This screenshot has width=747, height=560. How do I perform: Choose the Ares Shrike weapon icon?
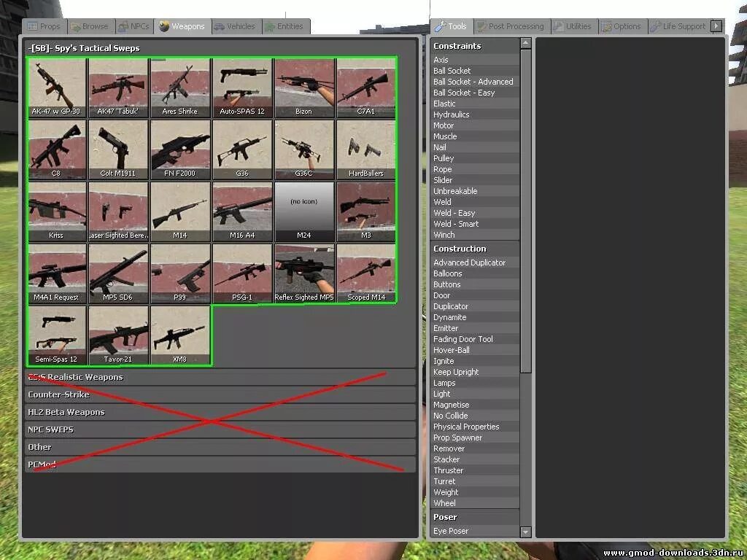point(180,88)
